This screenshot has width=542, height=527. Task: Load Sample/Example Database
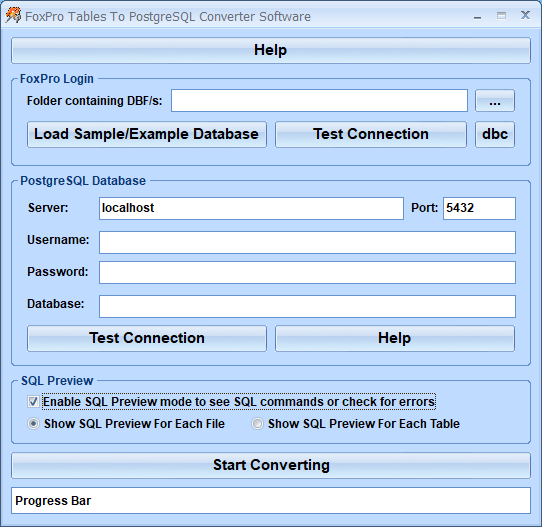(x=147, y=134)
